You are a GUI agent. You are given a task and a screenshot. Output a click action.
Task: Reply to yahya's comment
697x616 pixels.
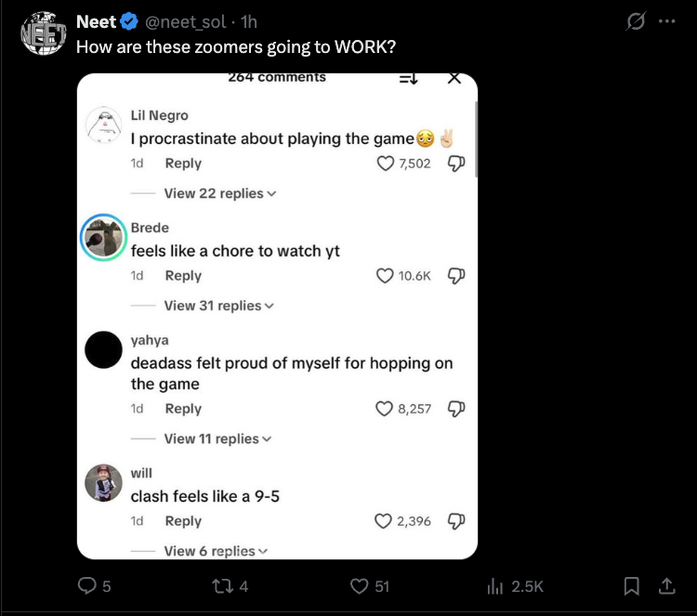pos(183,409)
